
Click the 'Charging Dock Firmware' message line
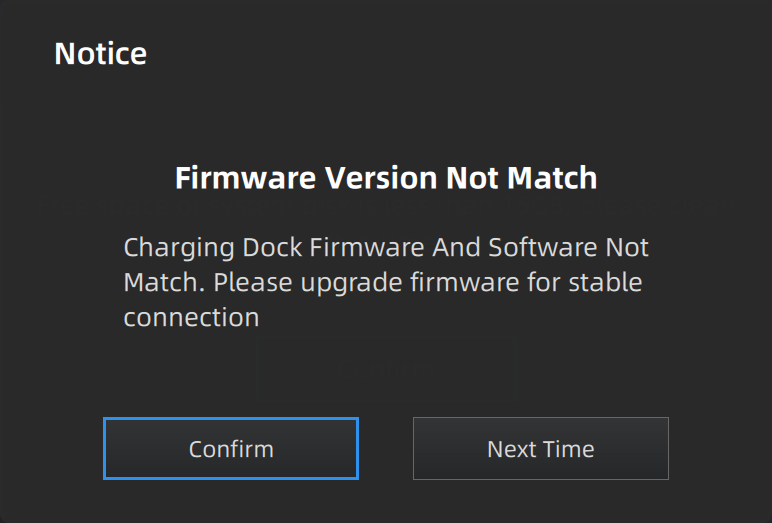click(x=386, y=247)
